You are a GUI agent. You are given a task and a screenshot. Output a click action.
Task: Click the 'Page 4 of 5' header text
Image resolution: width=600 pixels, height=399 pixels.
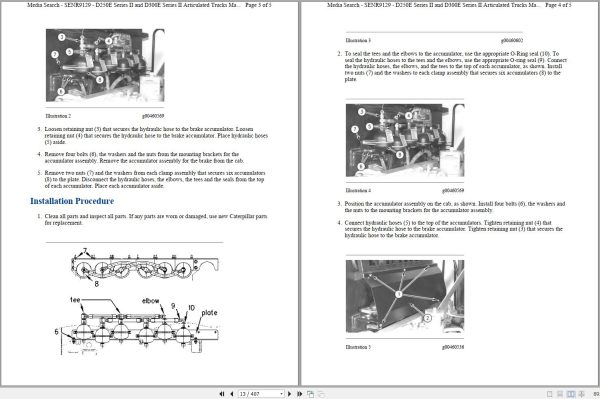(558, 5)
